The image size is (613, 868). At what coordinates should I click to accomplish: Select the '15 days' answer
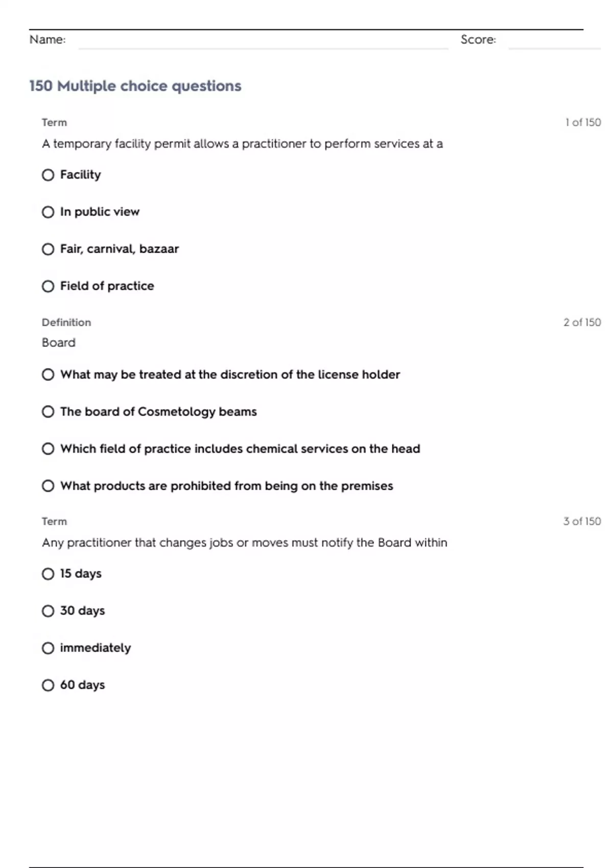(48, 574)
